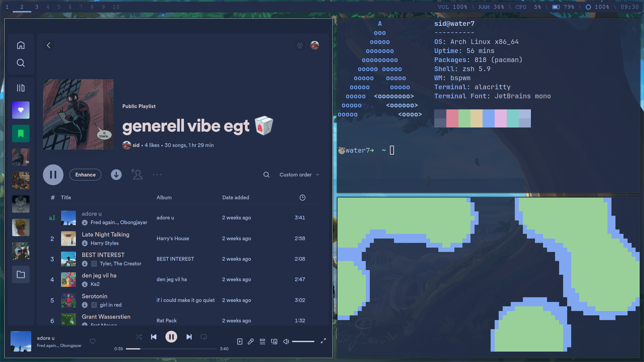Open the play queue
Image resolution: width=644 pixels, height=362 pixels.
(262, 342)
